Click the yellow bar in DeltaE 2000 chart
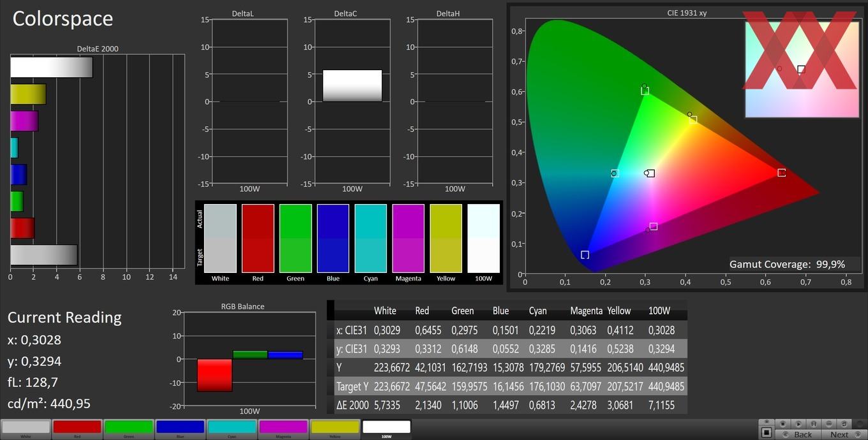The height and width of the screenshot is (440, 868). click(28, 94)
